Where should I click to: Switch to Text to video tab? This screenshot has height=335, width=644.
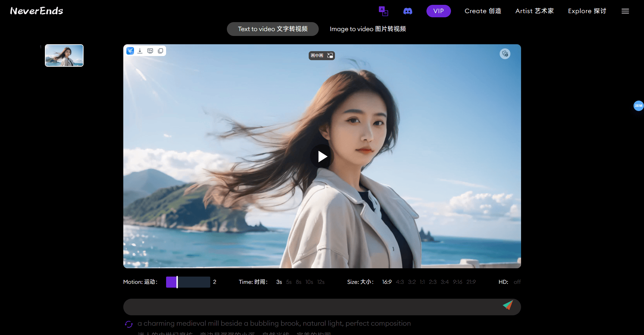click(272, 29)
